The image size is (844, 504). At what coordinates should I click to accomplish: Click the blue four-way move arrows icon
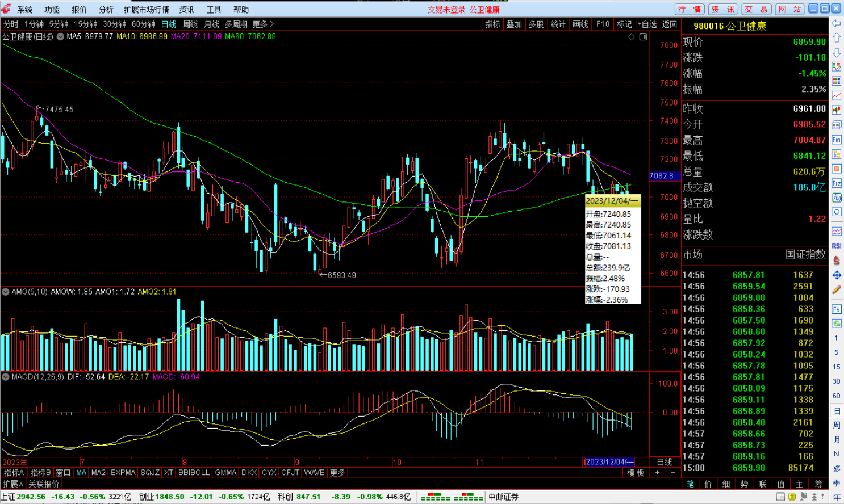click(x=837, y=275)
